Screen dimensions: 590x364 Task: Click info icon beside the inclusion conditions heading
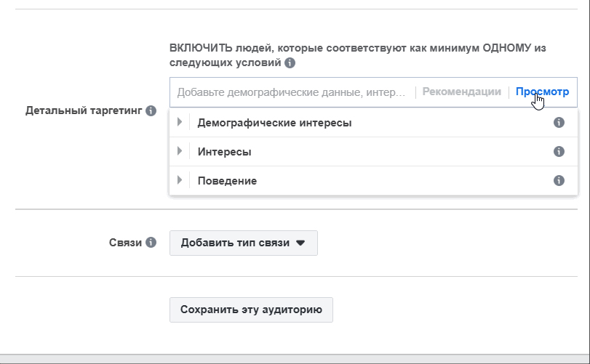point(290,63)
